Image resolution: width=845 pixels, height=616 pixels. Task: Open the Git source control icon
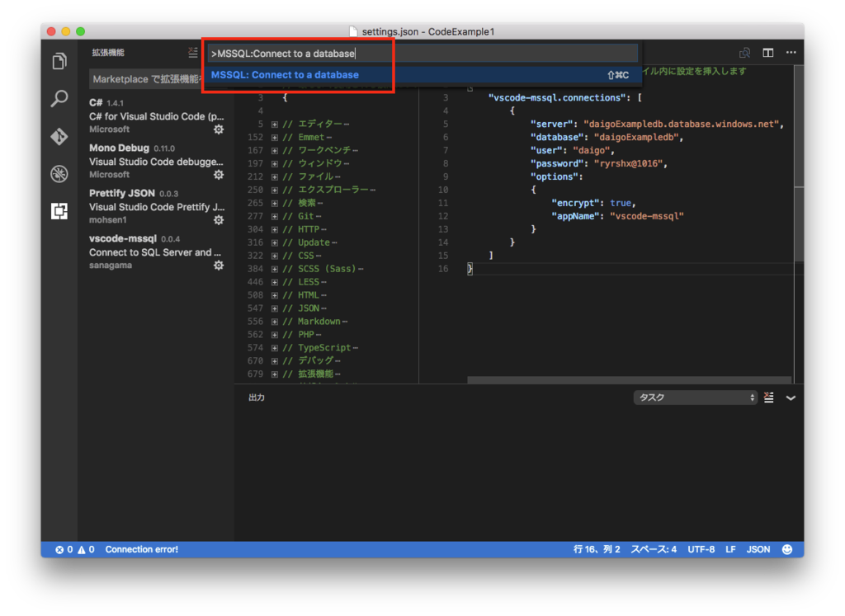(x=59, y=136)
